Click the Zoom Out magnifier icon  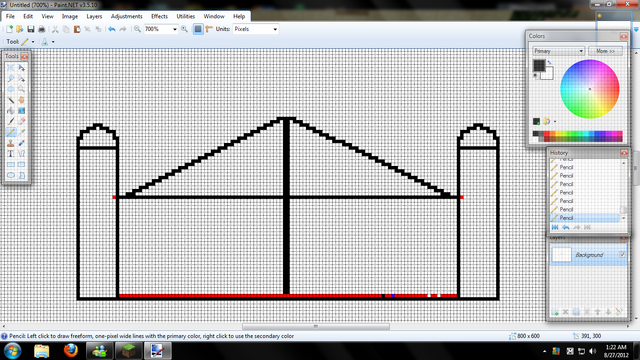coord(137,29)
